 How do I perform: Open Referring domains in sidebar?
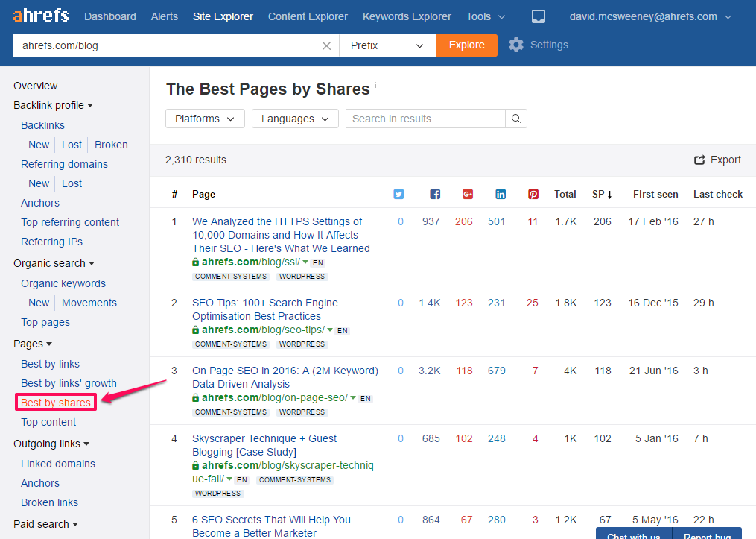pos(64,164)
